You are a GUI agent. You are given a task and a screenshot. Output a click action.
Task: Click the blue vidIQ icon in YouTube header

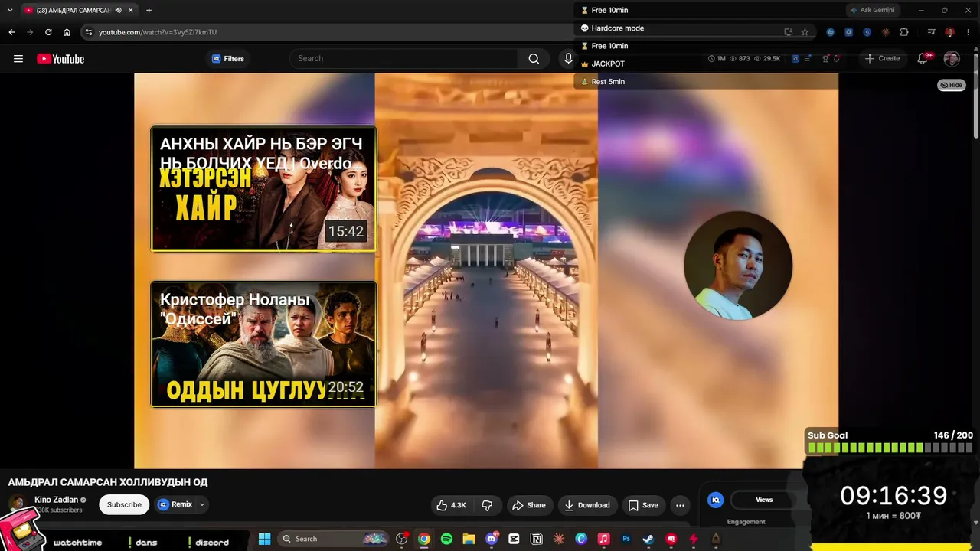click(x=795, y=59)
